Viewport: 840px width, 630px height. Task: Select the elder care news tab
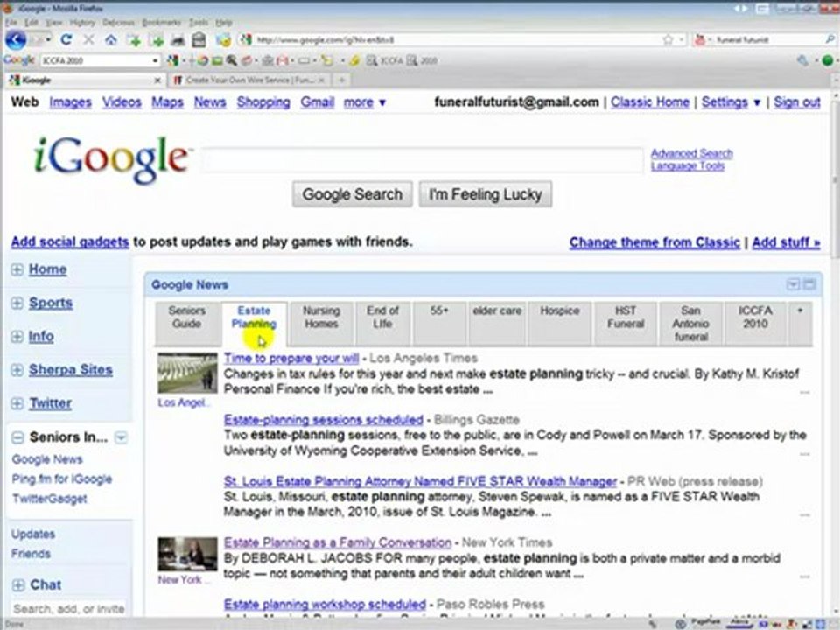497,324
